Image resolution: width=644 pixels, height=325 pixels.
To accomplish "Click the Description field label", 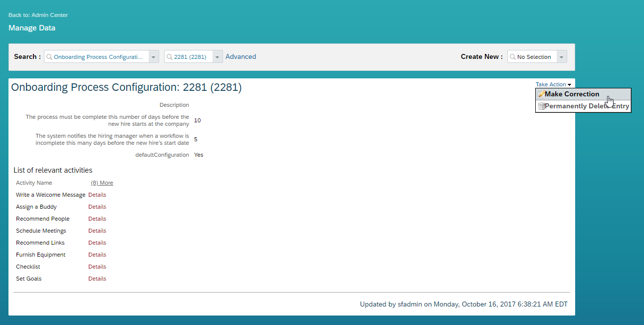I will point(174,105).
